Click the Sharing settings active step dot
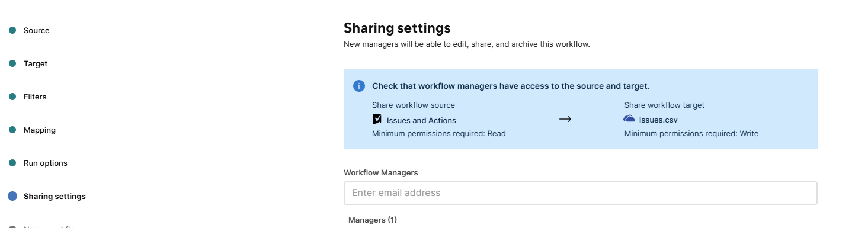The height and width of the screenshot is (228, 868). click(x=12, y=196)
